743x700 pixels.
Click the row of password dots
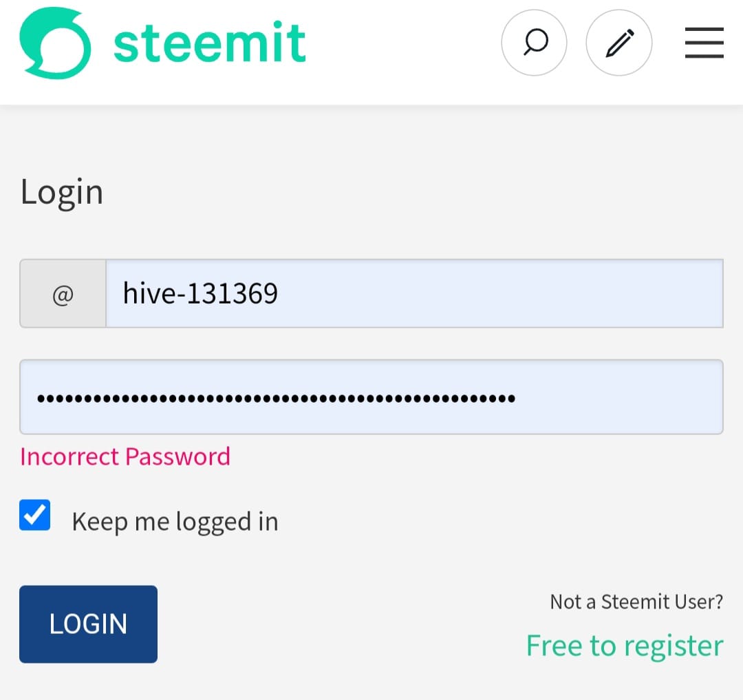(x=275, y=398)
